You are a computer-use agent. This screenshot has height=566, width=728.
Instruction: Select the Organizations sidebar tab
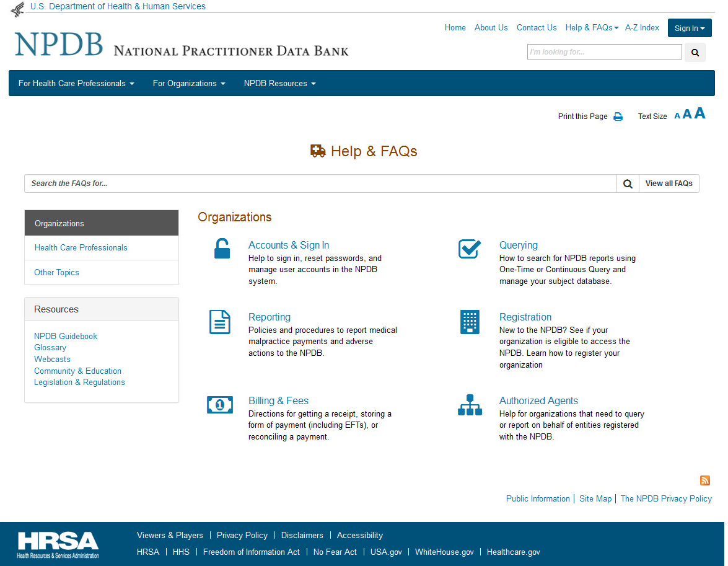tap(102, 223)
